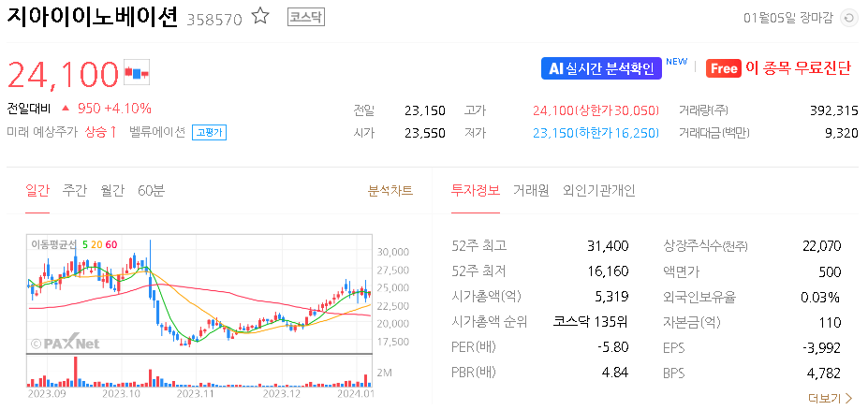Click the current price 24,100
This screenshot has height=410, width=868.
tap(63, 73)
